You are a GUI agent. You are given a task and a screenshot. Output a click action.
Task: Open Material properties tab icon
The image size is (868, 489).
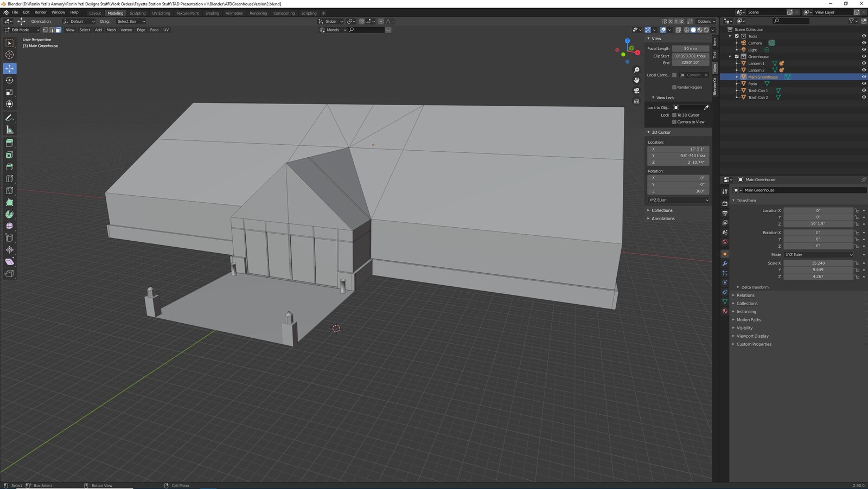point(725,311)
